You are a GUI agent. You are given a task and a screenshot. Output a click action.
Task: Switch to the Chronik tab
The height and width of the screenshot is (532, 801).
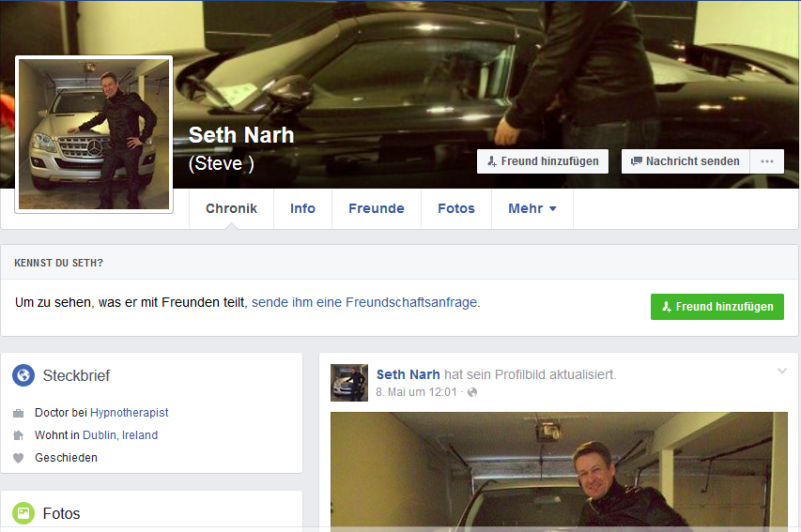tap(231, 208)
